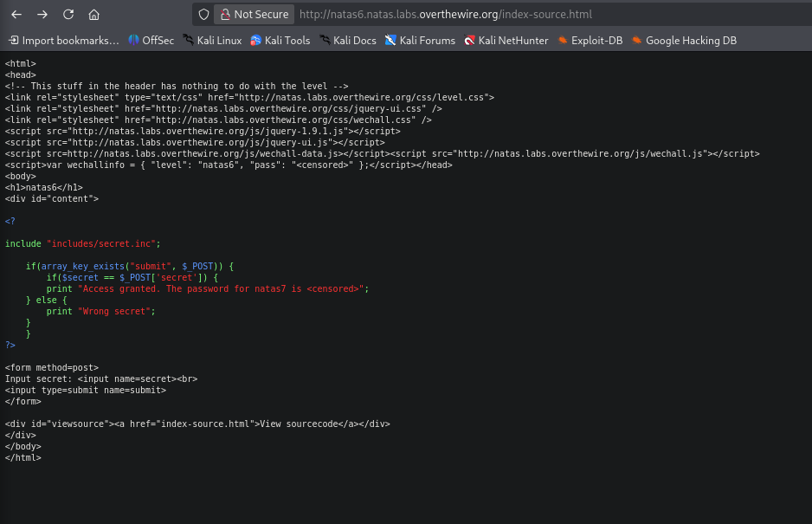Click the Kali Linux dragon icon
812x524 pixels.
click(x=189, y=41)
